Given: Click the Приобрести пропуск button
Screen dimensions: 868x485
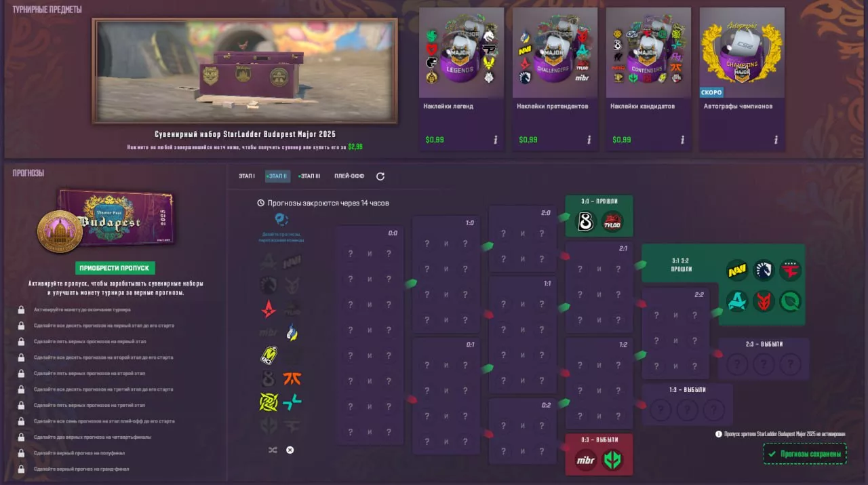Looking at the screenshot, I should point(116,268).
